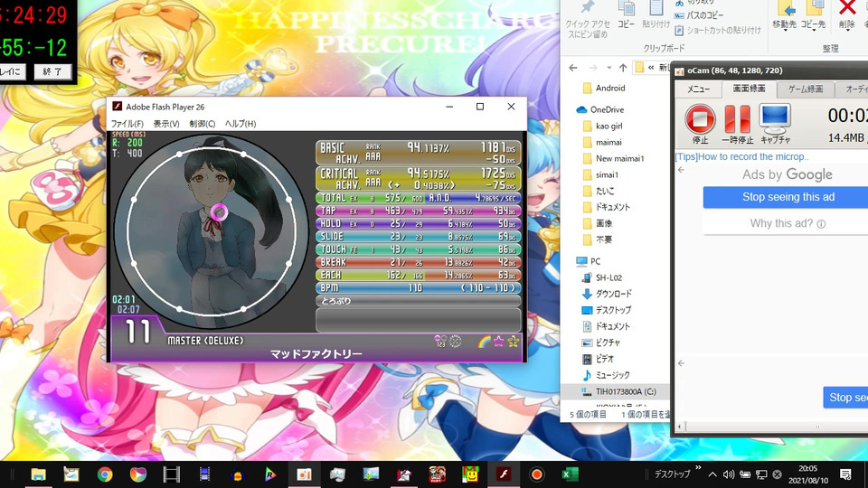Click the volume speaker tray icon
Viewport: 868px width, 488px height.
[729, 474]
